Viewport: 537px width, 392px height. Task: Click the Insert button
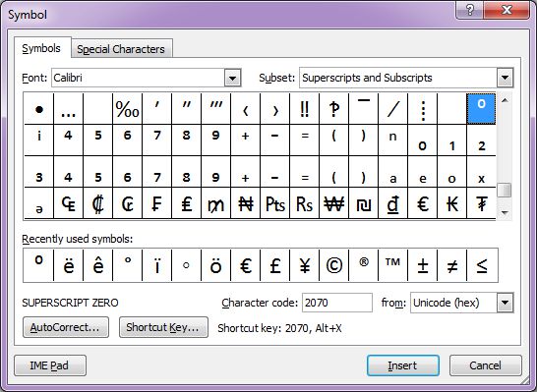point(403,365)
